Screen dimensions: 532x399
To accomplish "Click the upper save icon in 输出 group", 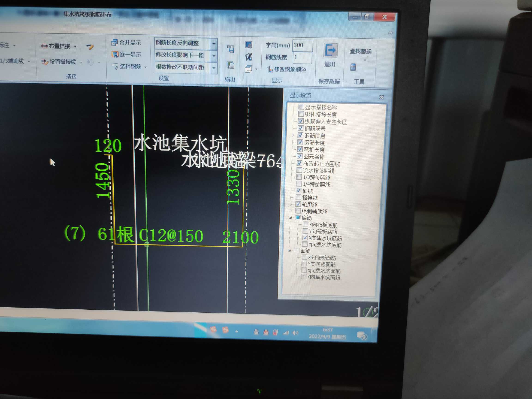I will [x=230, y=49].
